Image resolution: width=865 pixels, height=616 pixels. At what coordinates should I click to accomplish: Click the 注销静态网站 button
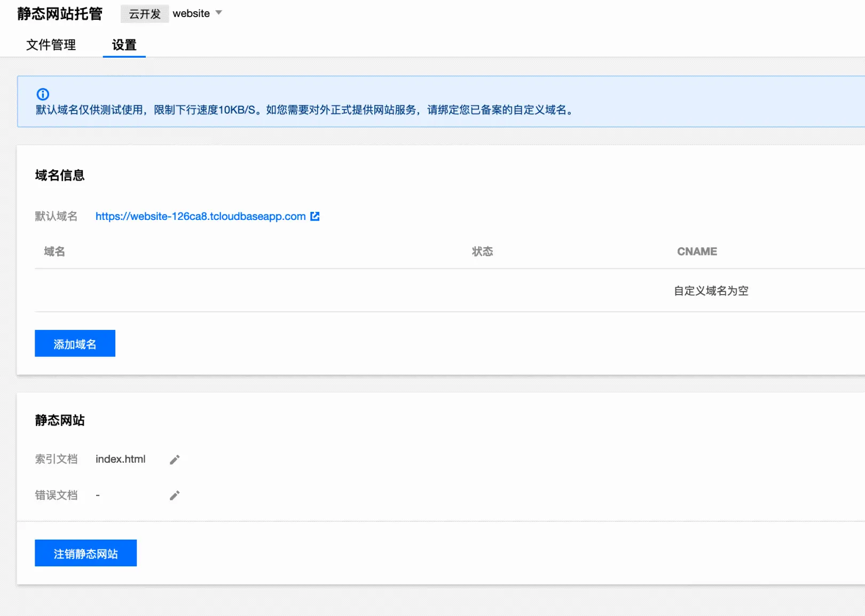click(x=86, y=553)
